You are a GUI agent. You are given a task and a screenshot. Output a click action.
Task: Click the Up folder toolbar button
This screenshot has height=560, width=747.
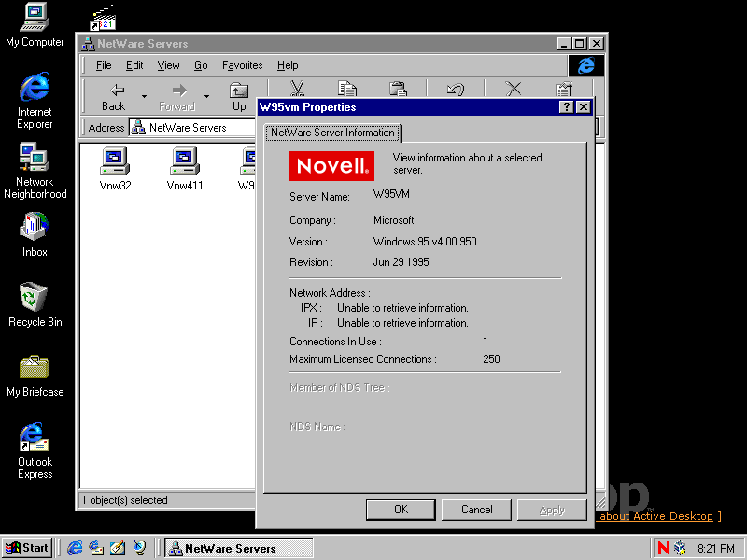pos(239,97)
